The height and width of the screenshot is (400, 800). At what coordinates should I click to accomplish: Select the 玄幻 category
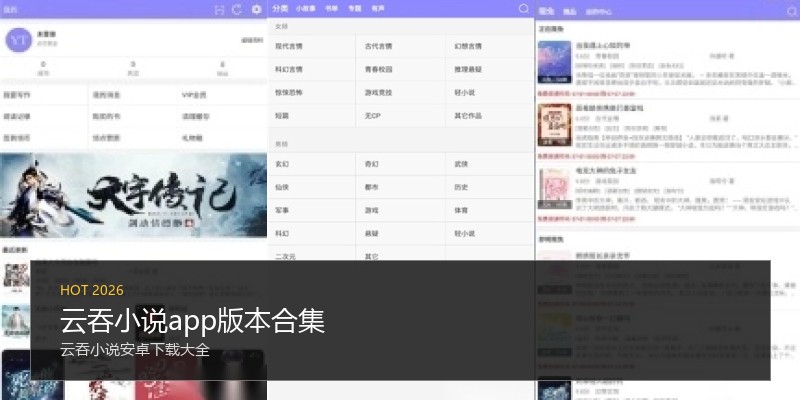pos(282,164)
